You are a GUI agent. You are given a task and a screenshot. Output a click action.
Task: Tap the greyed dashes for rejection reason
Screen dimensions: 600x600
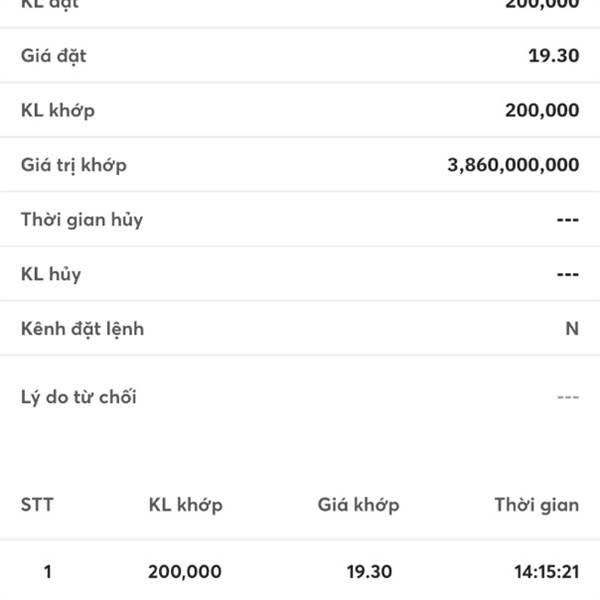point(568,397)
